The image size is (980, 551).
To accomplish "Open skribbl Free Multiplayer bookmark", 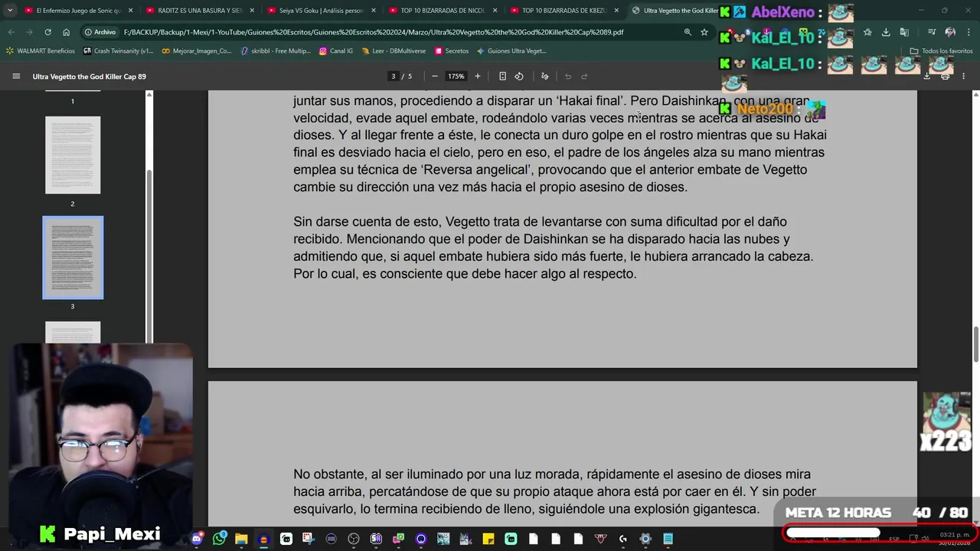I will 276,51.
